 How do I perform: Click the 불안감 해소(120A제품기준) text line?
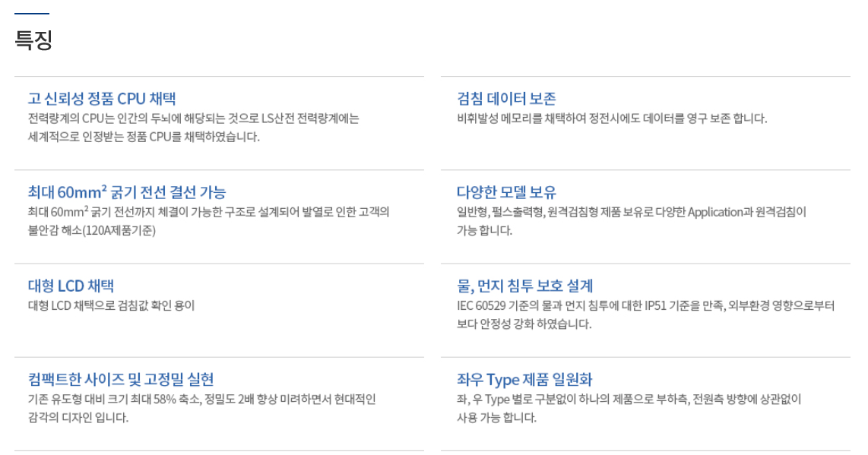click(x=92, y=230)
